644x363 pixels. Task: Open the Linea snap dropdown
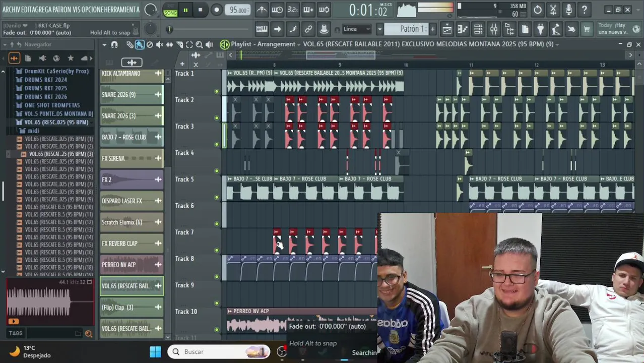click(x=356, y=29)
